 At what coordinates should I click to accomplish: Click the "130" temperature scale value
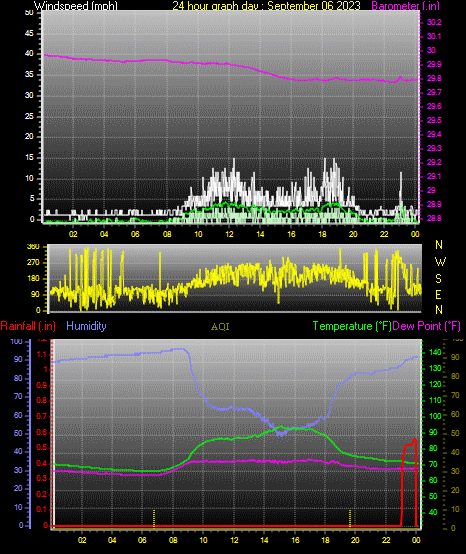pos(435,368)
